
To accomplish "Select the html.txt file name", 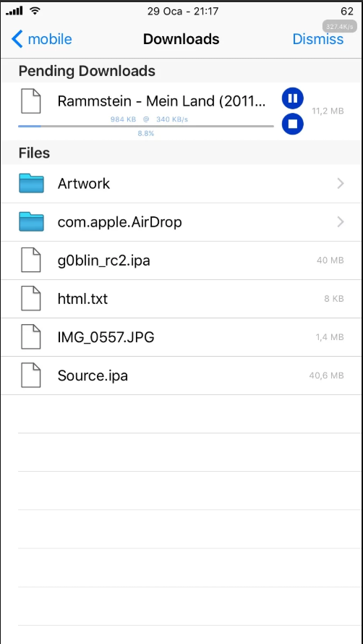I will coord(82,299).
